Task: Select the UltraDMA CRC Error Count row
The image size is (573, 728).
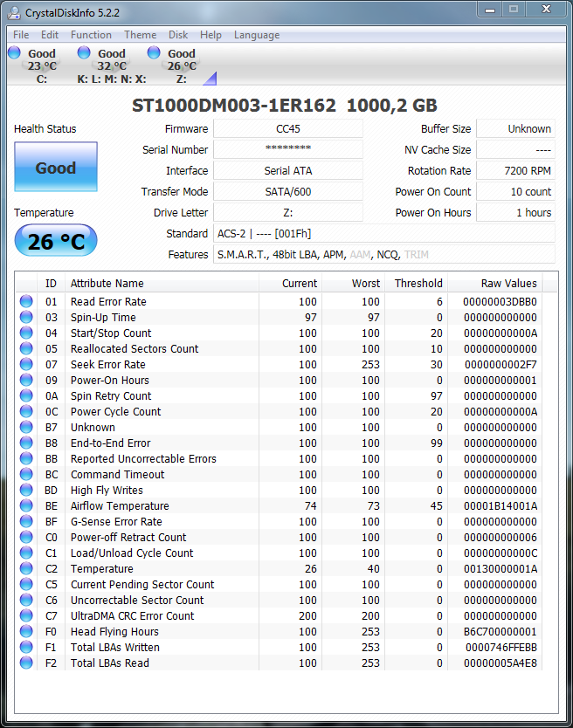Action: click(x=279, y=615)
